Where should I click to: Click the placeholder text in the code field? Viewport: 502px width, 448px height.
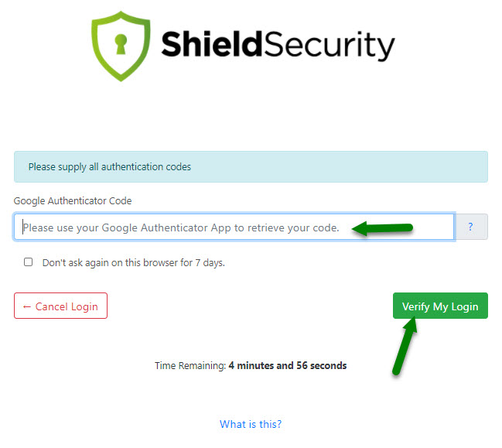point(181,227)
